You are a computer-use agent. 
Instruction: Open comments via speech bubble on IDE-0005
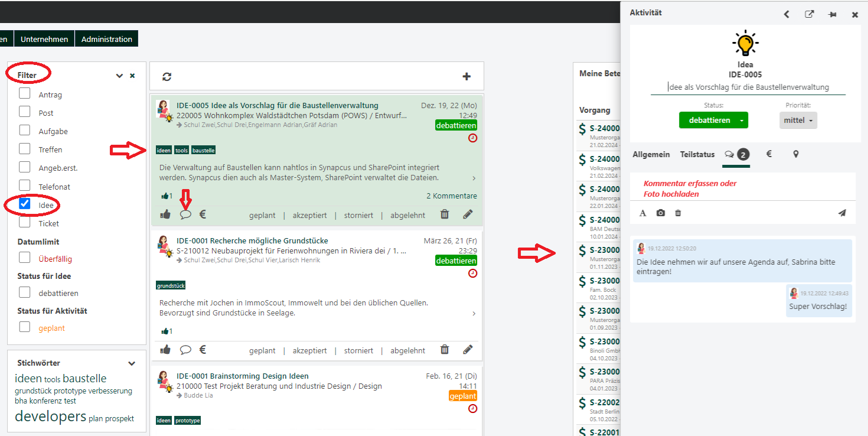(x=185, y=214)
